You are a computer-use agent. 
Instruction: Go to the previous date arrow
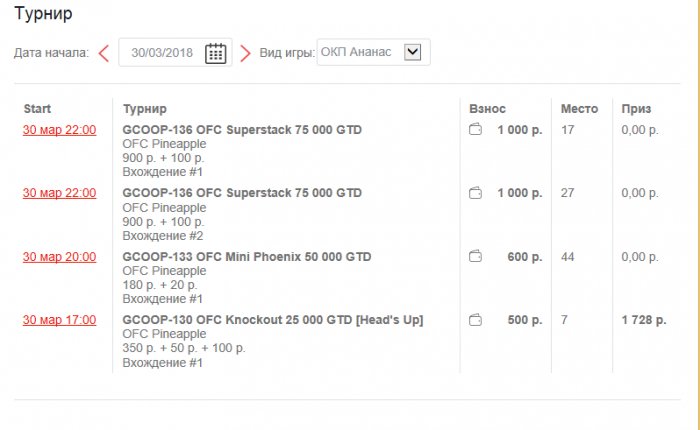pyautogui.click(x=104, y=53)
